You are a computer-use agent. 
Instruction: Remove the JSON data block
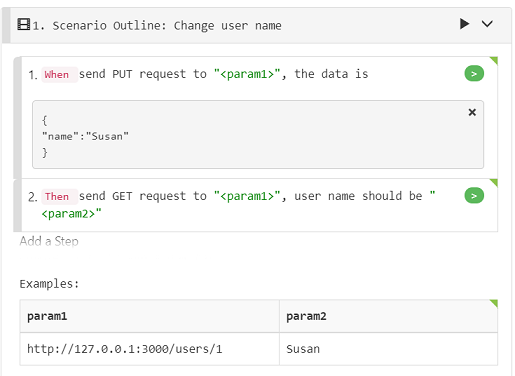[x=472, y=112]
